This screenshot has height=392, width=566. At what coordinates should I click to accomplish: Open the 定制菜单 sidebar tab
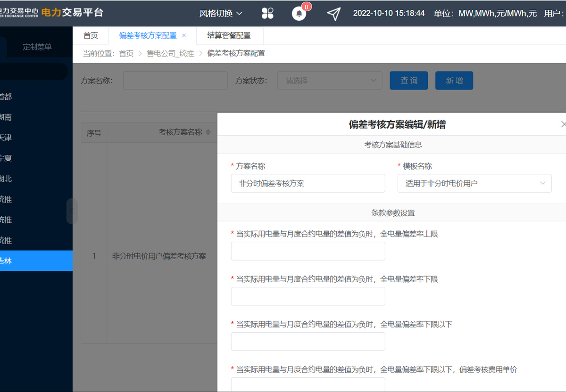click(37, 47)
